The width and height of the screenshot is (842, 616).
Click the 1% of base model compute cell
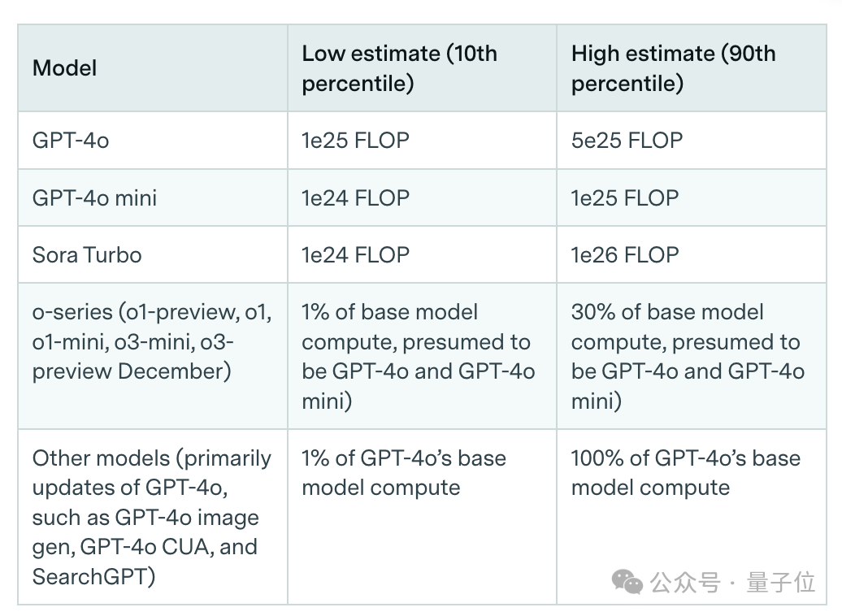click(x=419, y=356)
